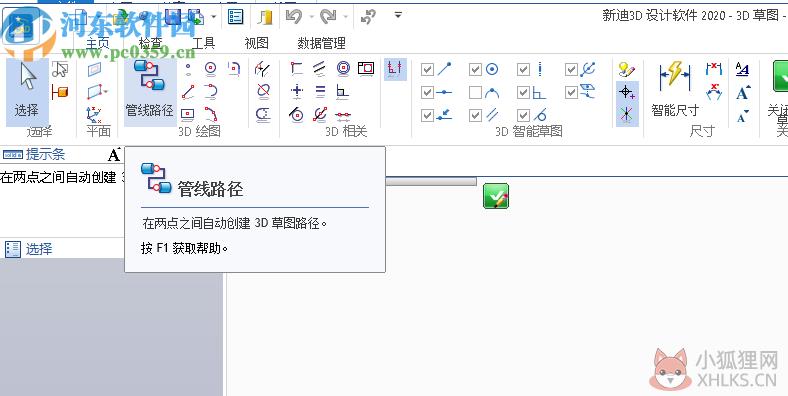
Task: Open the dimension text style icon
Action: point(742,69)
